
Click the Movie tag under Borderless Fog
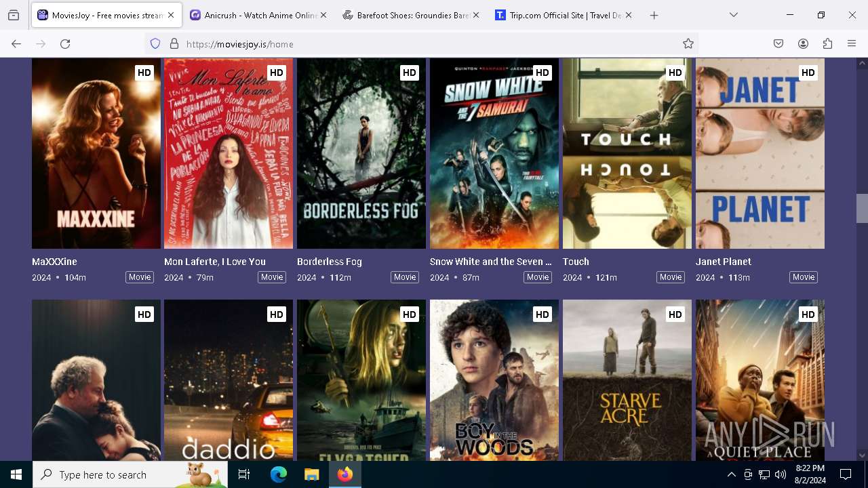[x=405, y=277]
